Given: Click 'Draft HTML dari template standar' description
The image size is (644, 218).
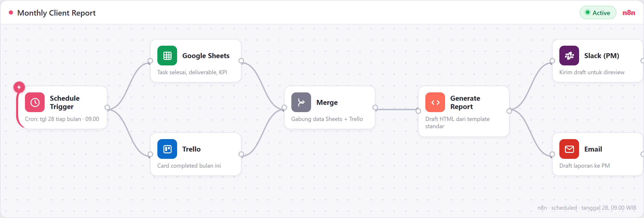Looking at the screenshot, I should (x=457, y=122).
